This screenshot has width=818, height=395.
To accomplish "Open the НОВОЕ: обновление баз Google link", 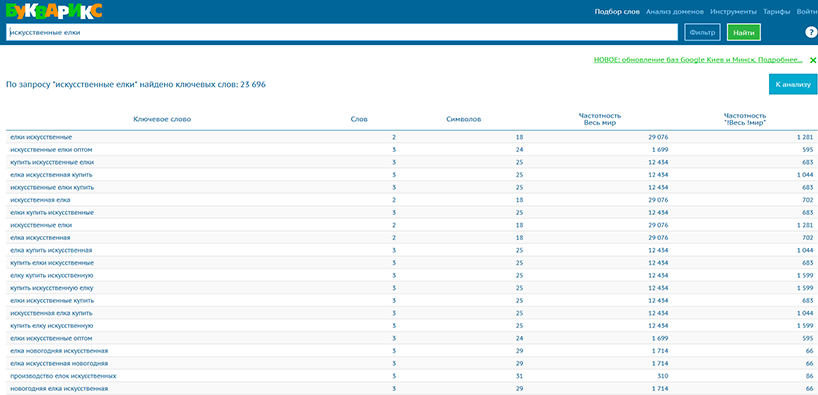I will click(698, 60).
